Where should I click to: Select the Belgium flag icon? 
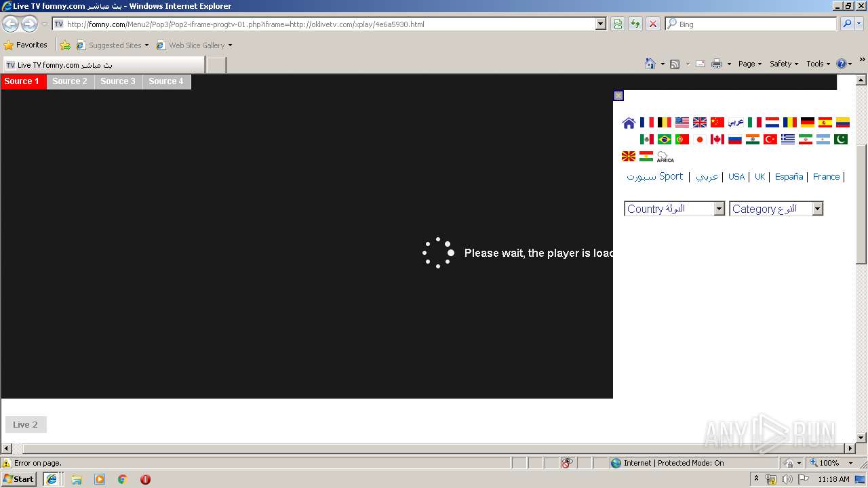(665, 123)
